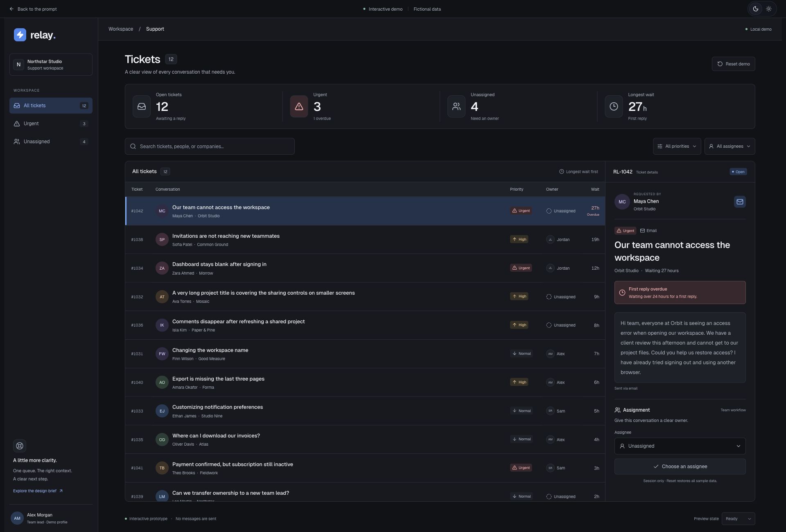The width and height of the screenshot is (786, 532).
Task: Open ticket Dashboard stays blank after signing in
Action: click(x=365, y=268)
